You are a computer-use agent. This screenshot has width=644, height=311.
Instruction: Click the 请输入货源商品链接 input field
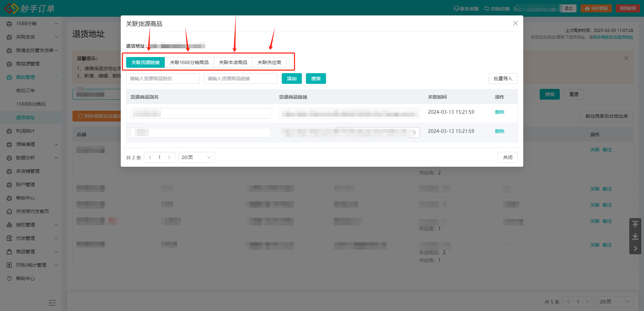tap(241, 79)
